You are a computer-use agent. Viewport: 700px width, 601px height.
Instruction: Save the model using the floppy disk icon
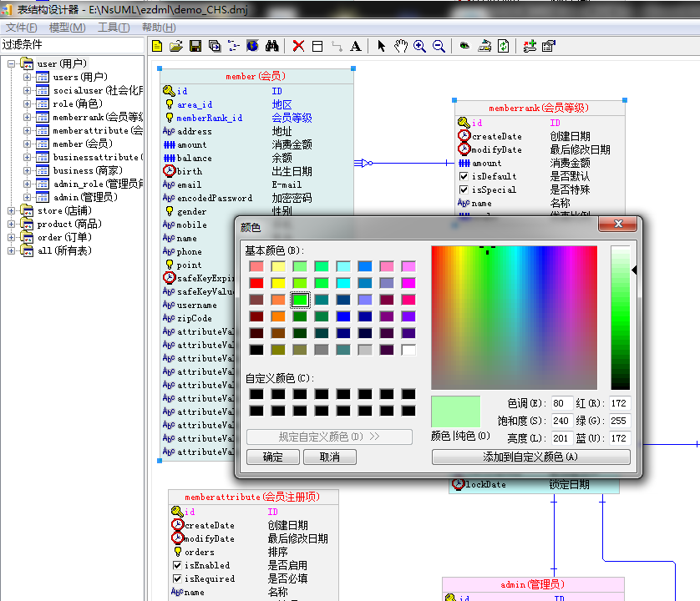click(195, 46)
